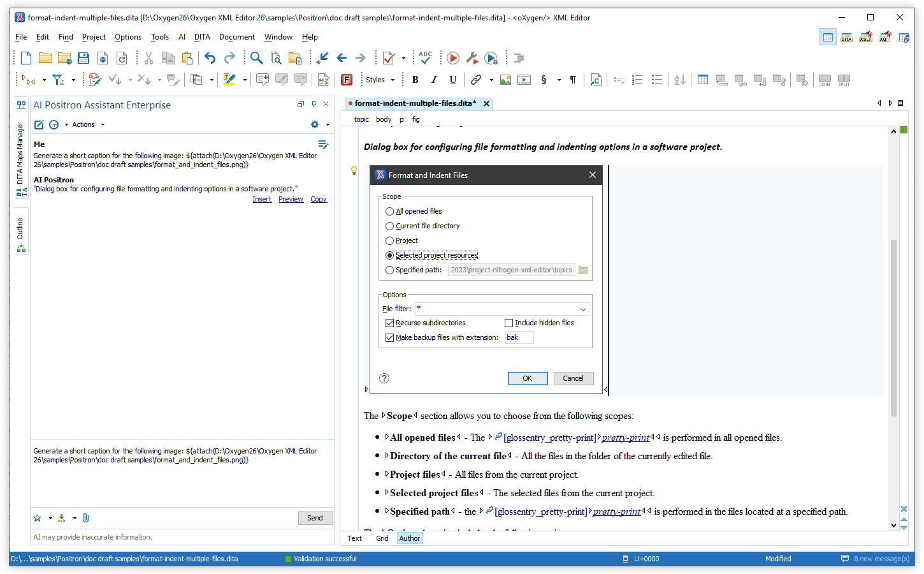Viewport: 924px width, 574px height.
Task: Click the Sort A-Z icon
Action: point(680,80)
